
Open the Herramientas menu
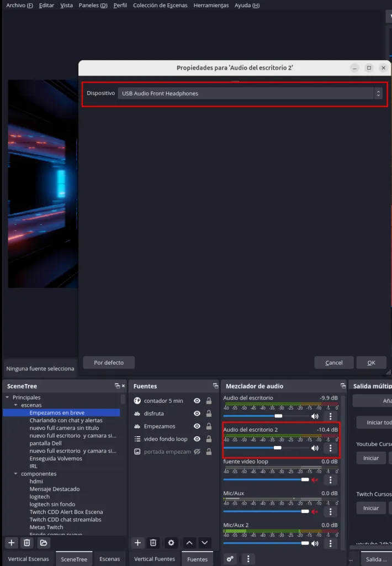pos(211,5)
